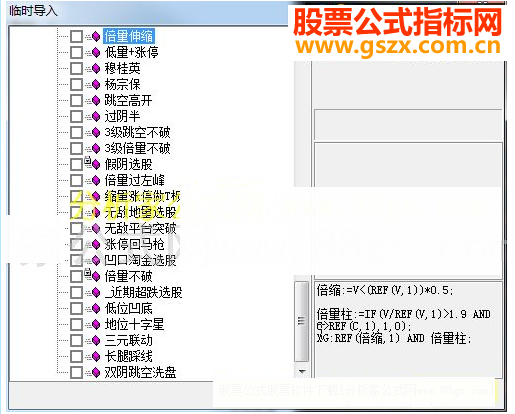The height and width of the screenshot is (414, 515).
Task: Click the purple icon of _近期超跌选股
Action: tap(96, 292)
